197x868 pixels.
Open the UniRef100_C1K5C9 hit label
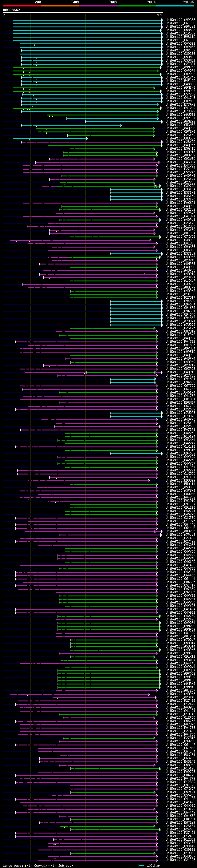180,33
